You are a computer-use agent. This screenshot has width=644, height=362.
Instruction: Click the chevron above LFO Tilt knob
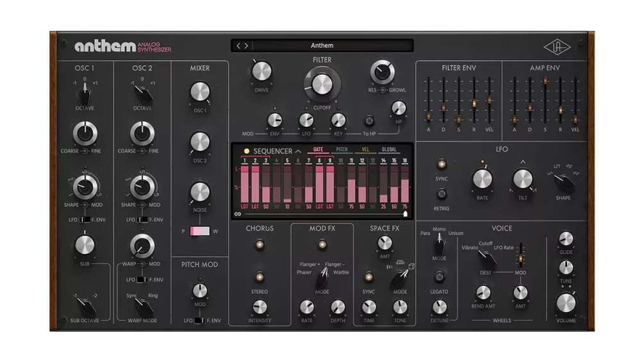click(523, 161)
